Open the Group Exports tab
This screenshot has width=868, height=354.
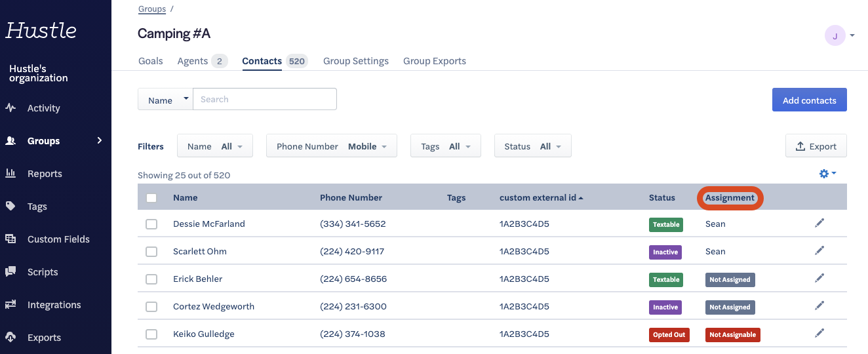[435, 61]
